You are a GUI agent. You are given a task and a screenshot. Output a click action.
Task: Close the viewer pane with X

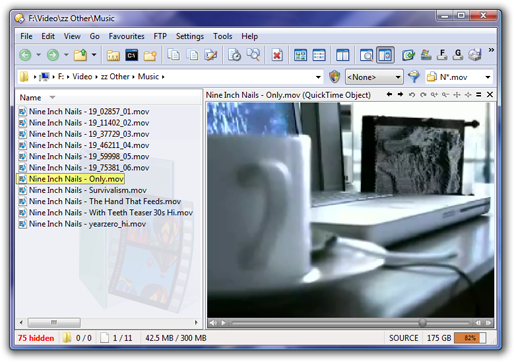(x=490, y=95)
